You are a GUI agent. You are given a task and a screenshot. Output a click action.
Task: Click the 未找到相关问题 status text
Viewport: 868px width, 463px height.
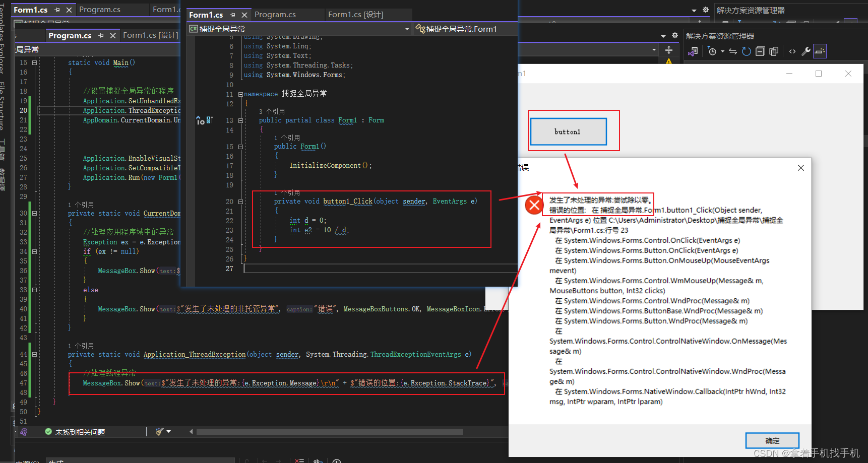[80, 432]
